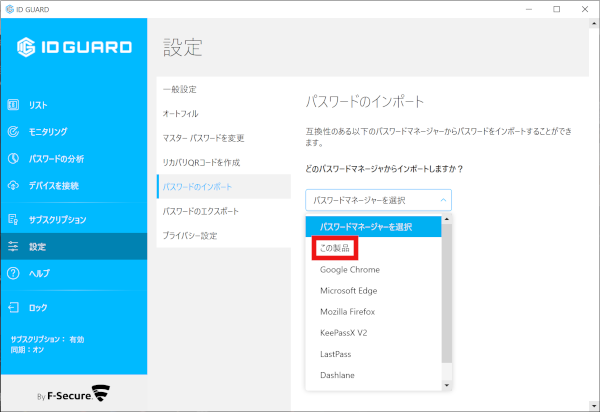This screenshot has width=600, height=412.
Task: Open リカバリQRコードを作成 tab
Action: pyautogui.click(x=223, y=162)
